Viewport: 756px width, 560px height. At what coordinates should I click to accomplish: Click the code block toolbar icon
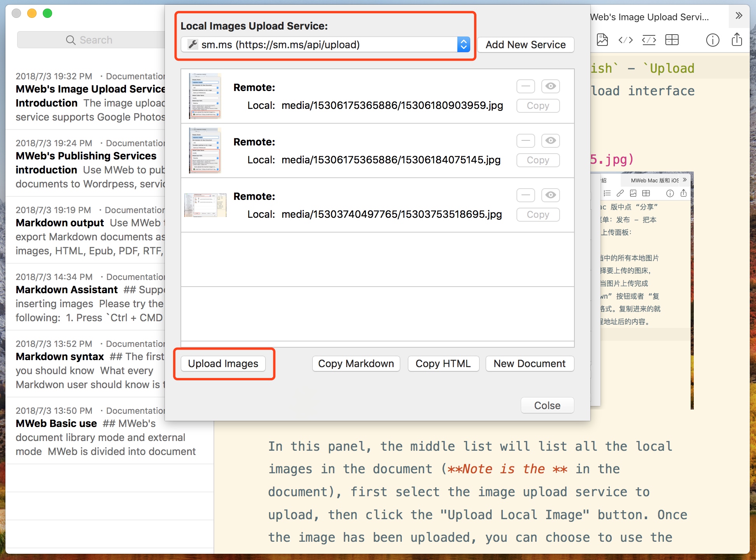tap(649, 40)
